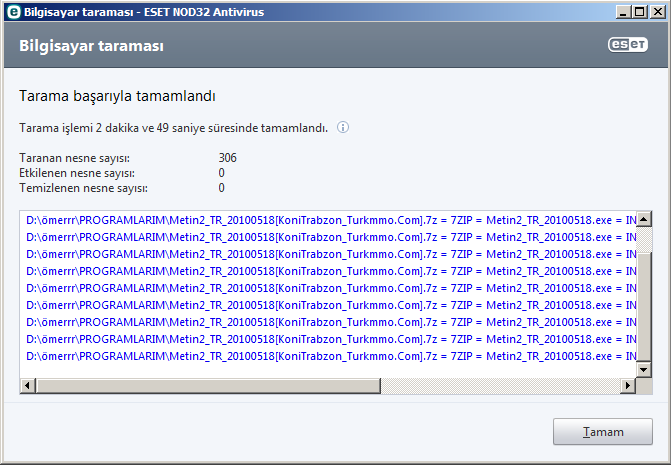Image resolution: width=671 pixels, height=465 pixels.
Task: Click the log list's scroll up arrow
Action: tap(644, 219)
